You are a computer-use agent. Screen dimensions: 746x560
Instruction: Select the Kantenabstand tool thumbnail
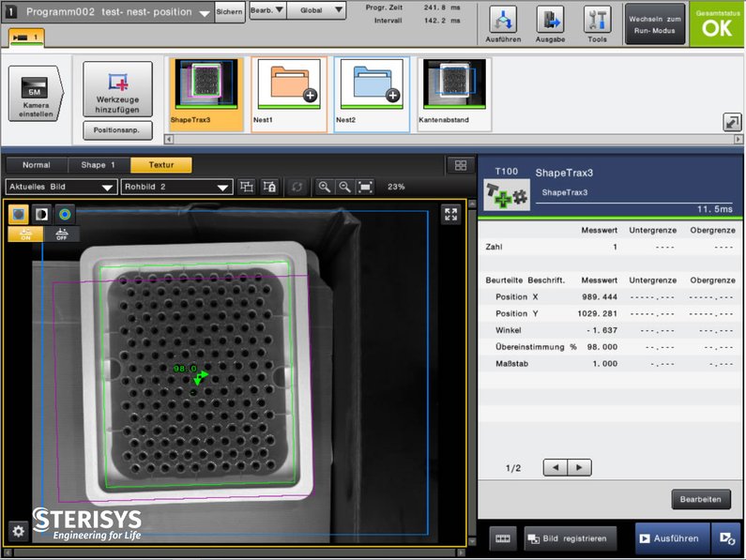tap(453, 92)
